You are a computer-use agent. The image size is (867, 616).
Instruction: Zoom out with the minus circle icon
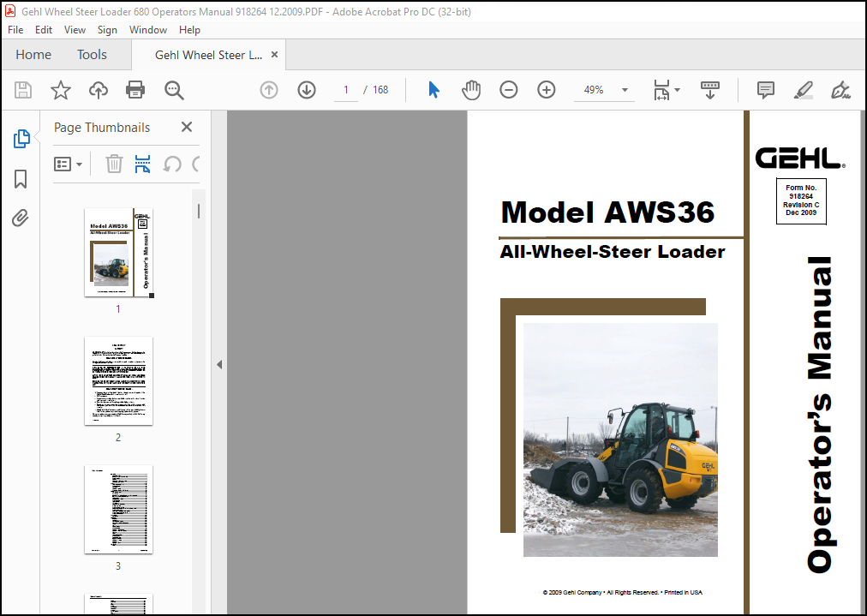[x=509, y=90]
